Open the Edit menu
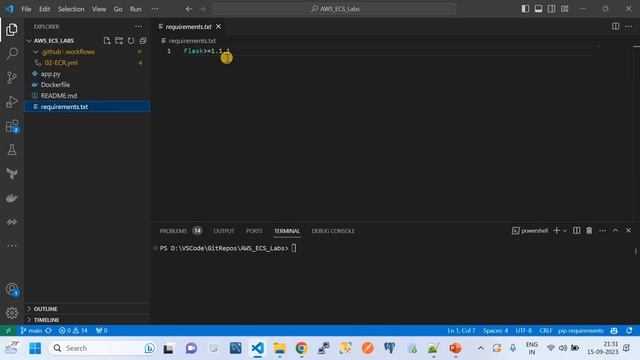This screenshot has height=360, width=640. pyautogui.click(x=44, y=9)
